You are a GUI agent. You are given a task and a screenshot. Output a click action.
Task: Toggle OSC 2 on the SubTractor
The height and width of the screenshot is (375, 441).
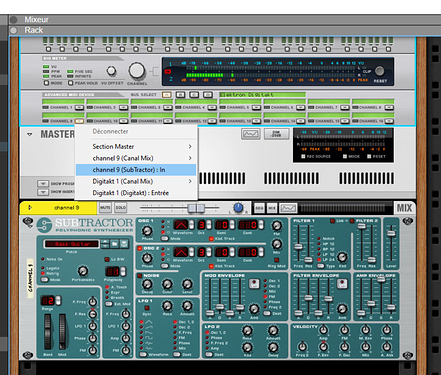tap(140, 249)
